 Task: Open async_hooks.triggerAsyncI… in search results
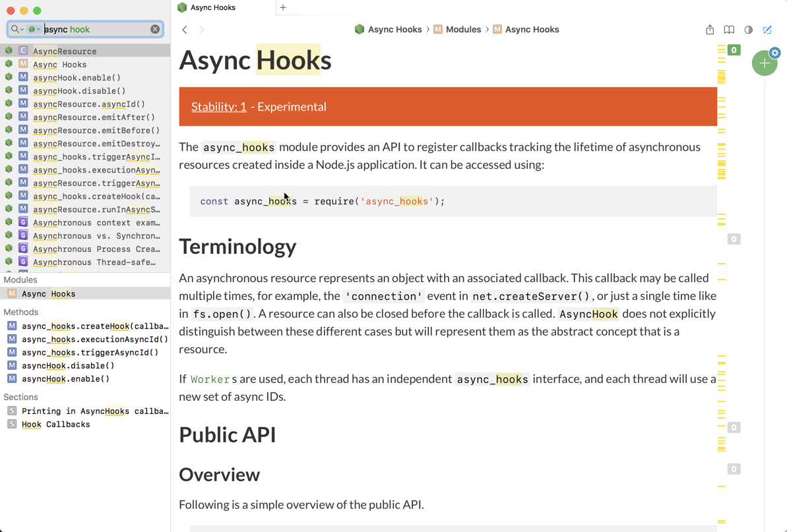point(85,156)
